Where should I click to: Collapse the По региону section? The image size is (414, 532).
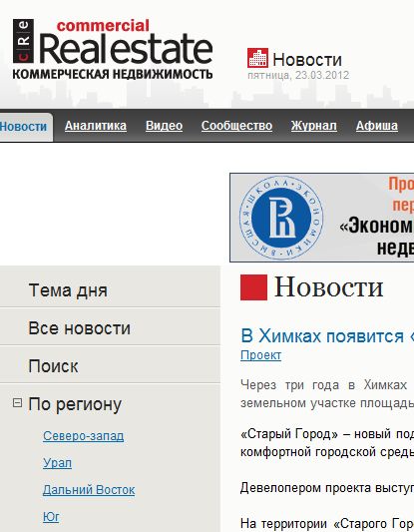17,402
